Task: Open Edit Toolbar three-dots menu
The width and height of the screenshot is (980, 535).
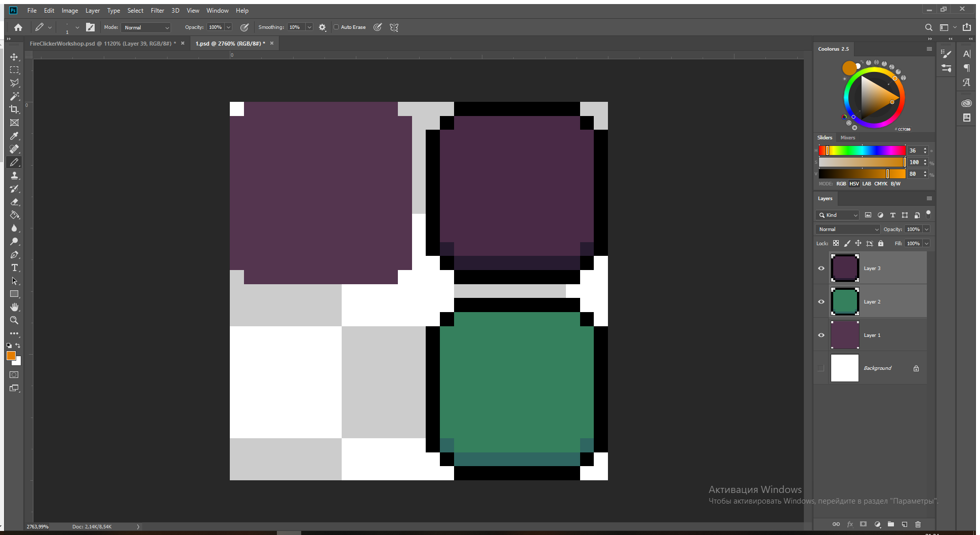Action: 14,333
